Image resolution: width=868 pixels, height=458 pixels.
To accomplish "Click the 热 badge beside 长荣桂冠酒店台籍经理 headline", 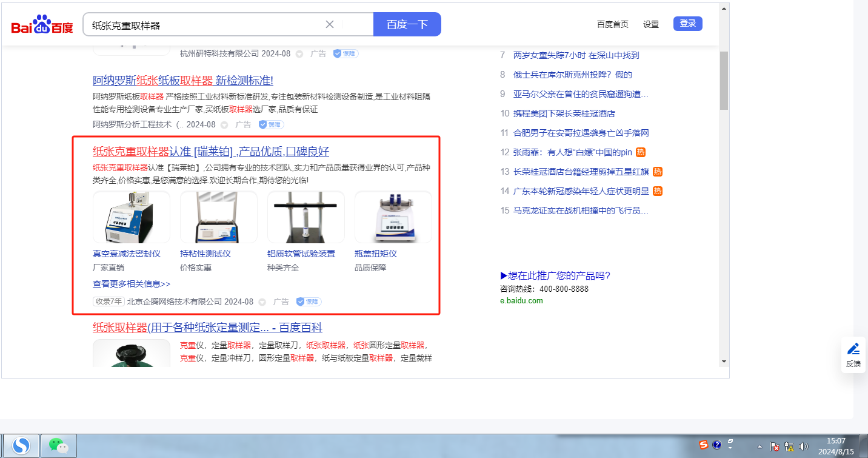I will pos(658,172).
